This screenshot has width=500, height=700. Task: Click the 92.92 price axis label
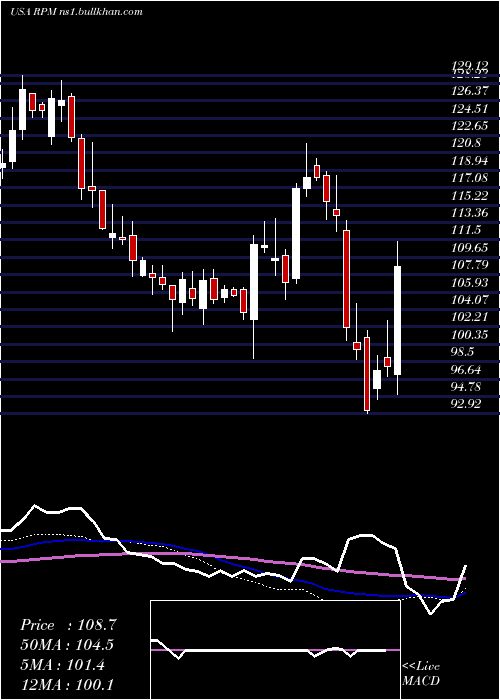[x=466, y=404]
